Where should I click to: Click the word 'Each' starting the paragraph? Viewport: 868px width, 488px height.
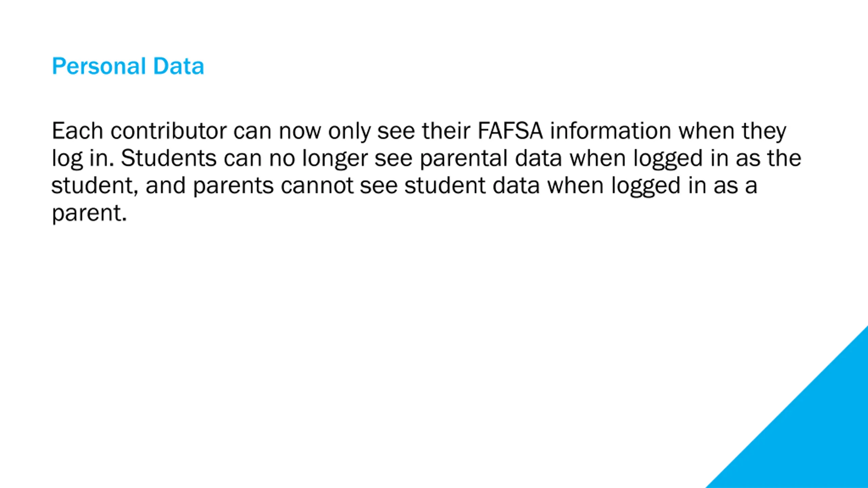click(77, 131)
